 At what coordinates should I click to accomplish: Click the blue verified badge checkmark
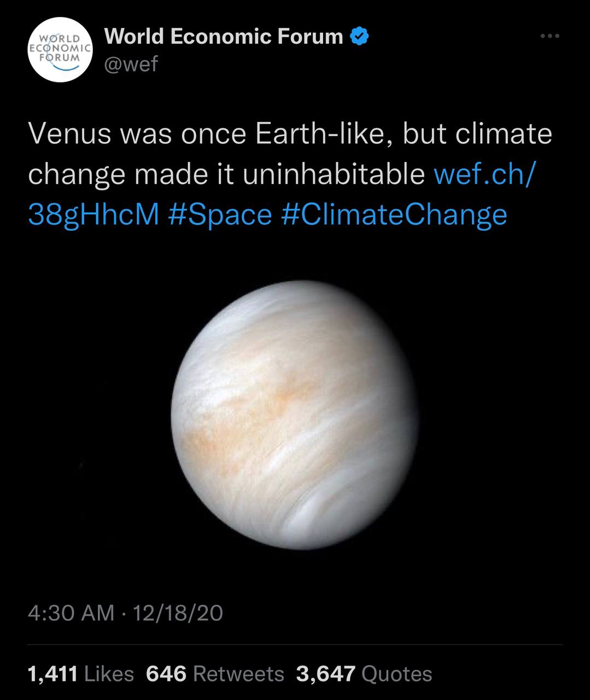tap(359, 37)
